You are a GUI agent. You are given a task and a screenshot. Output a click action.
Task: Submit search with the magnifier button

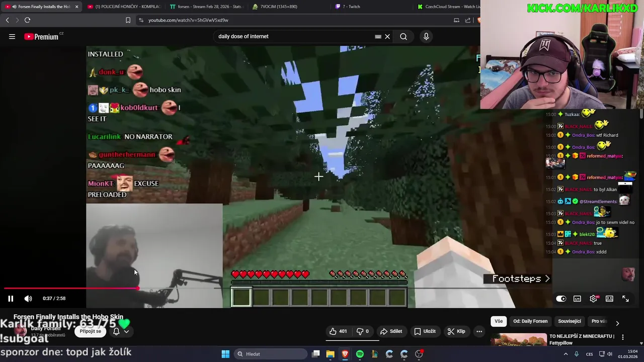pyautogui.click(x=404, y=36)
